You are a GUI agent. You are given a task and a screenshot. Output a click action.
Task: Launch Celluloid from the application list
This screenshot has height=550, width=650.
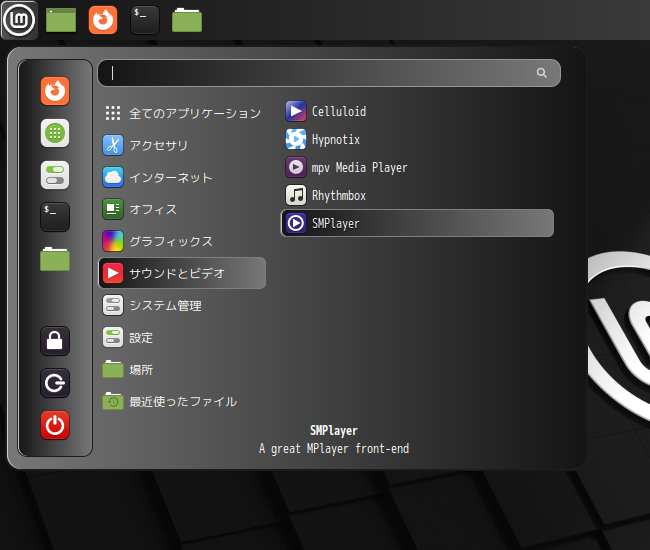417,111
